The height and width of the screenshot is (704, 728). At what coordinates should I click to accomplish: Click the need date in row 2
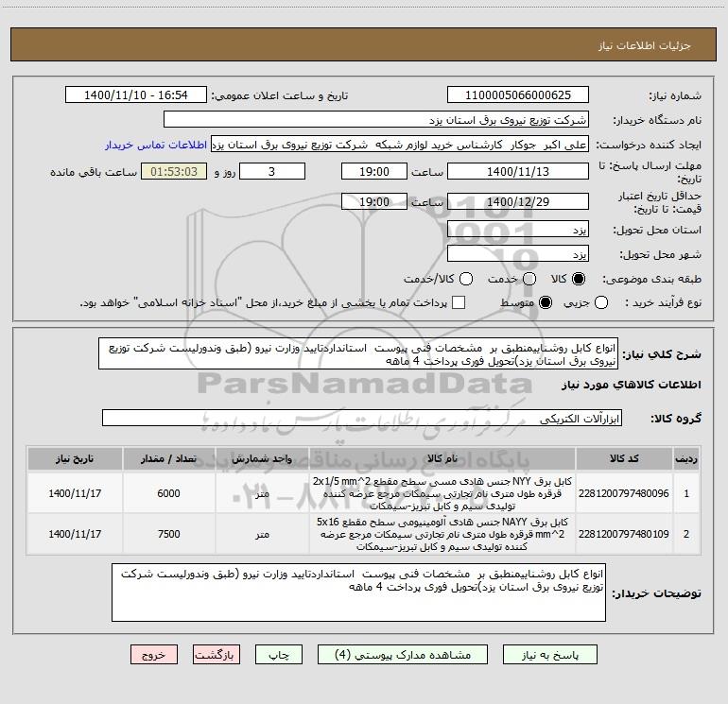coord(75,534)
